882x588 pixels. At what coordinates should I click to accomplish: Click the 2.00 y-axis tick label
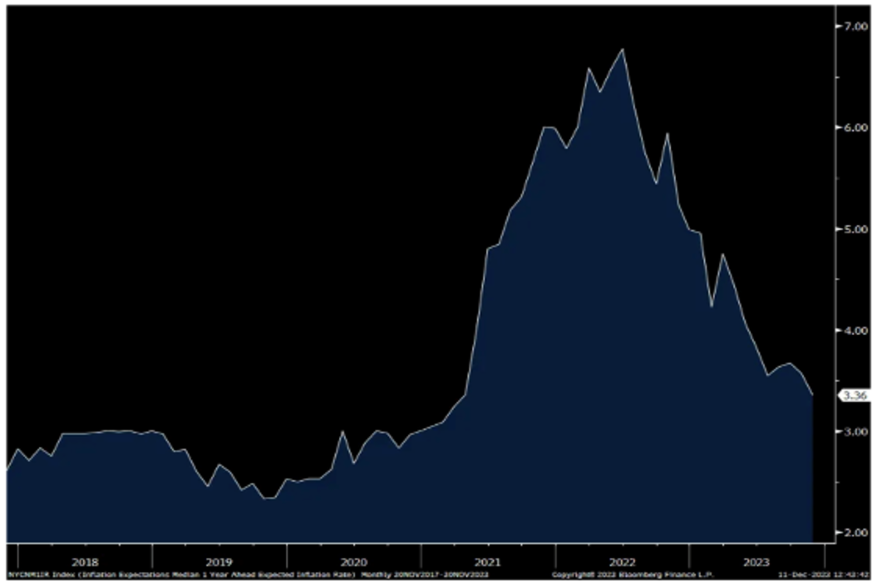tap(855, 533)
